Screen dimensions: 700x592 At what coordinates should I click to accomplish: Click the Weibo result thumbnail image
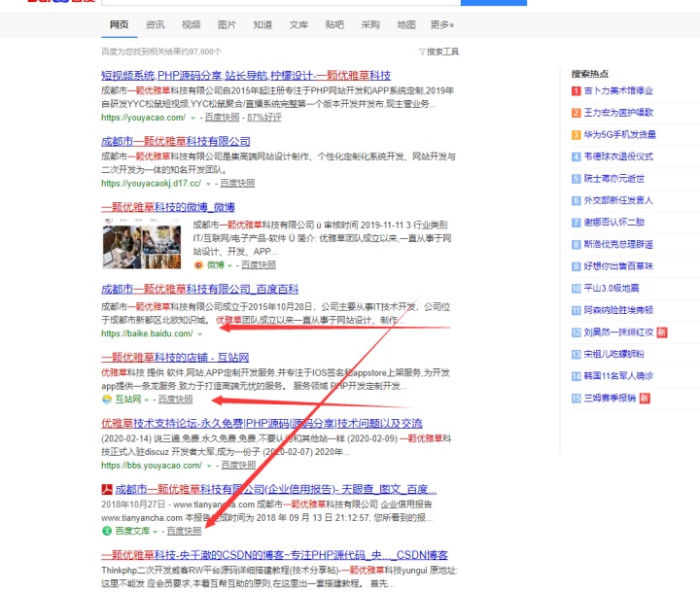[142, 245]
